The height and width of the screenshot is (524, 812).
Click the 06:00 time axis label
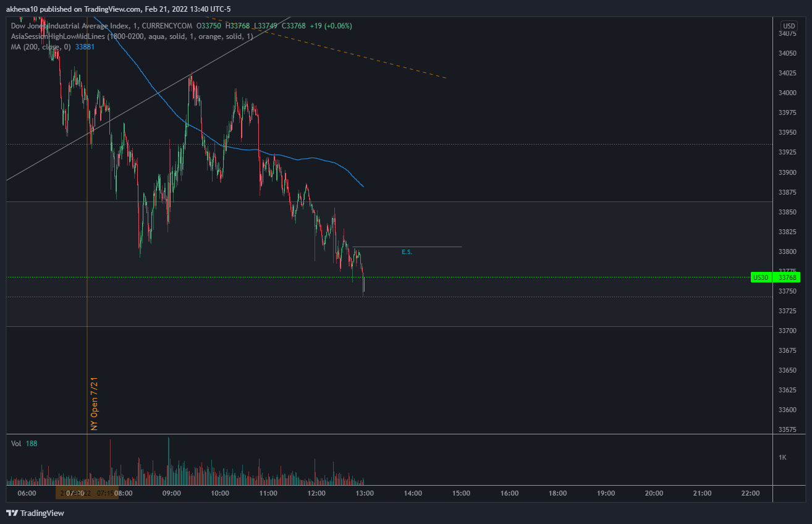[27, 493]
